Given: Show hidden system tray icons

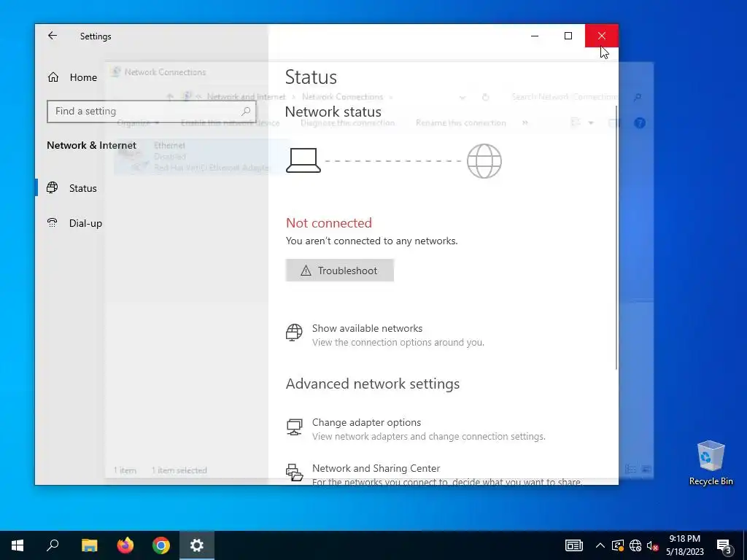Looking at the screenshot, I should click(600, 545).
